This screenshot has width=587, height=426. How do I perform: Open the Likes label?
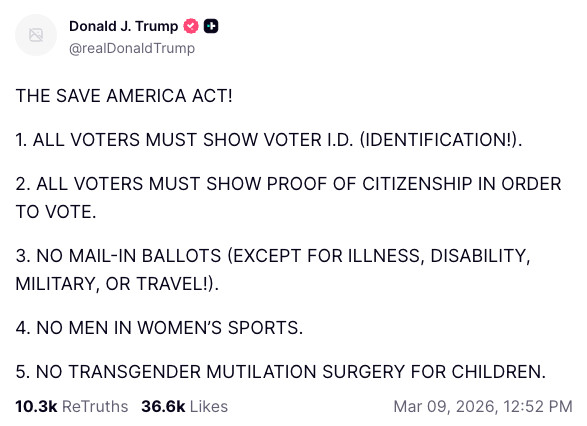click(209, 407)
